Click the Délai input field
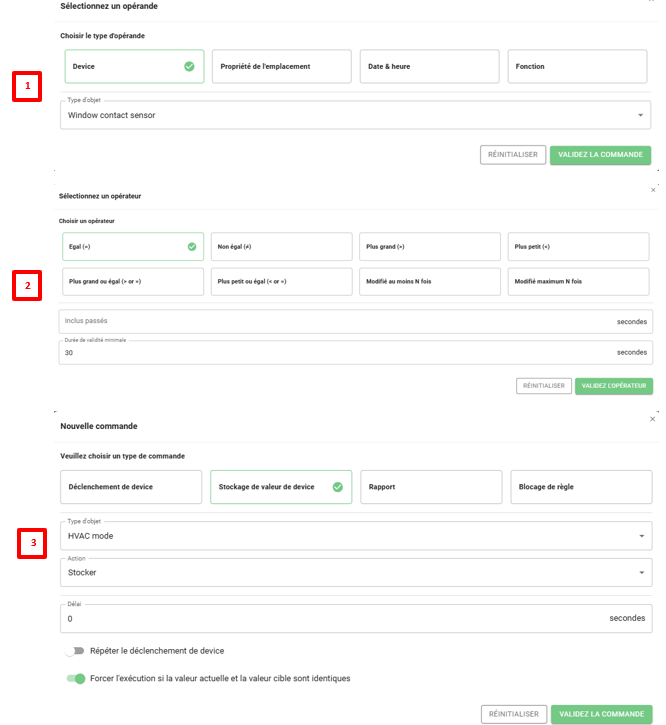Viewport: 666px width, 725px height. (x=330, y=618)
